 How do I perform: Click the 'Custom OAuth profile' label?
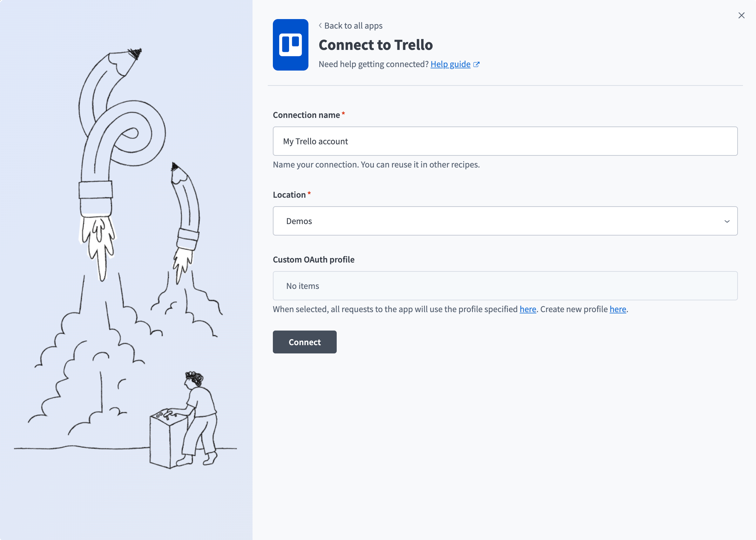[314, 260]
